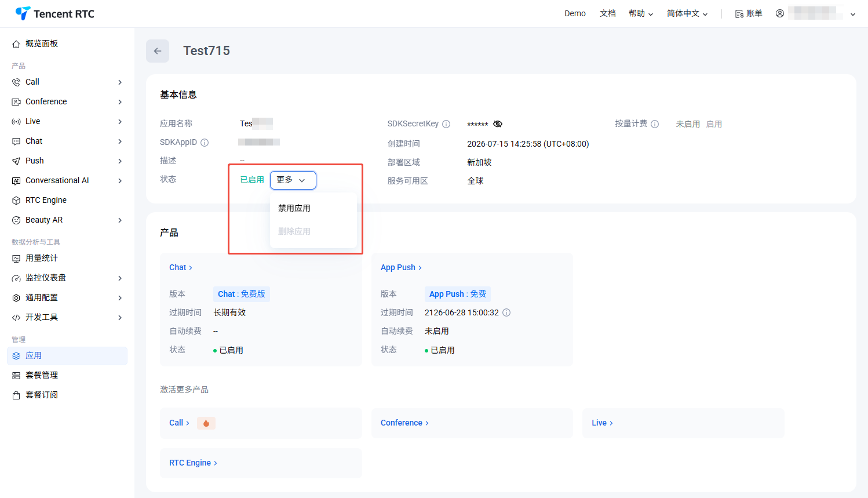Expand the 监控仪表盘 chevron

(120, 278)
